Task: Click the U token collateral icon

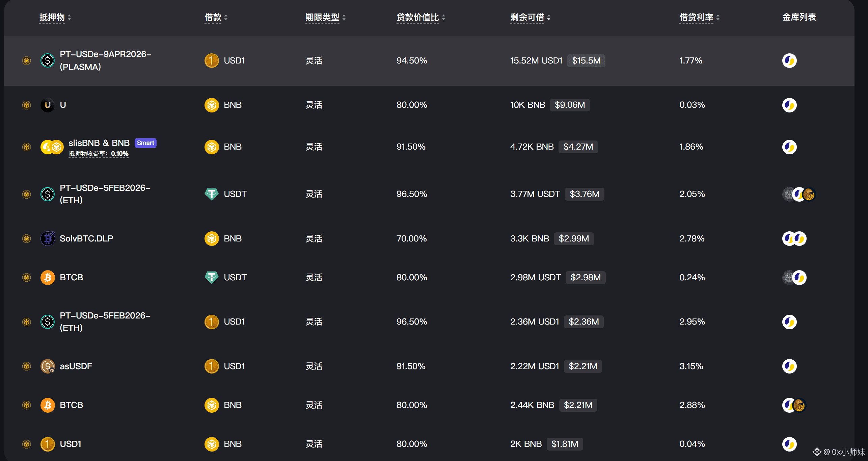Action: coord(47,105)
